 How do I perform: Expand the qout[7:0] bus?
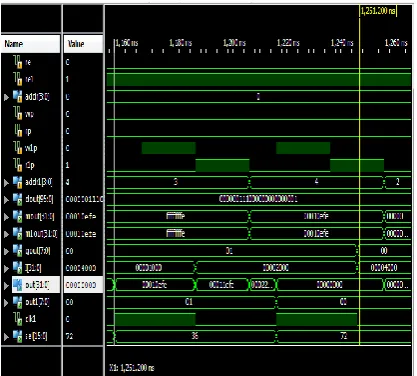7,251
